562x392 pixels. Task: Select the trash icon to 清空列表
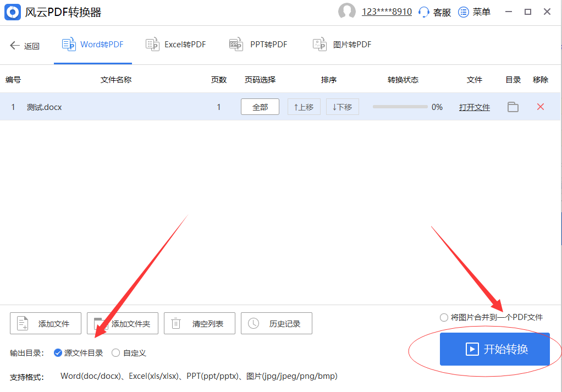(176, 323)
